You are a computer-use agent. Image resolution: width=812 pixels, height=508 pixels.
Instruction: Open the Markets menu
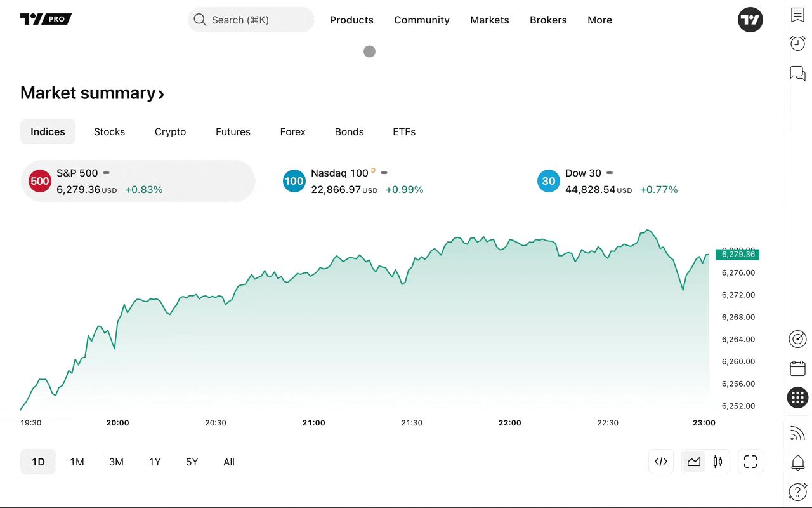pyautogui.click(x=489, y=20)
